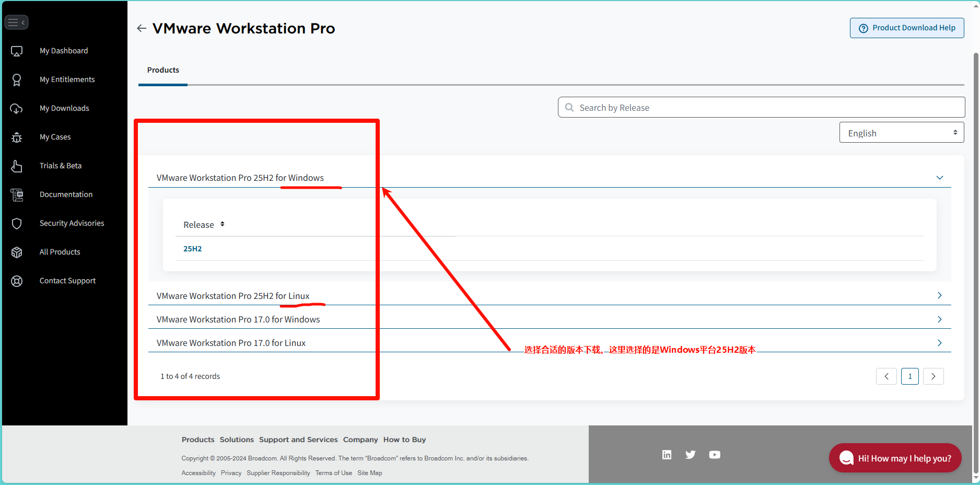Image resolution: width=980 pixels, height=485 pixels.
Task: Click the All Products cube icon
Action: pyautogui.click(x=17, y=252)
